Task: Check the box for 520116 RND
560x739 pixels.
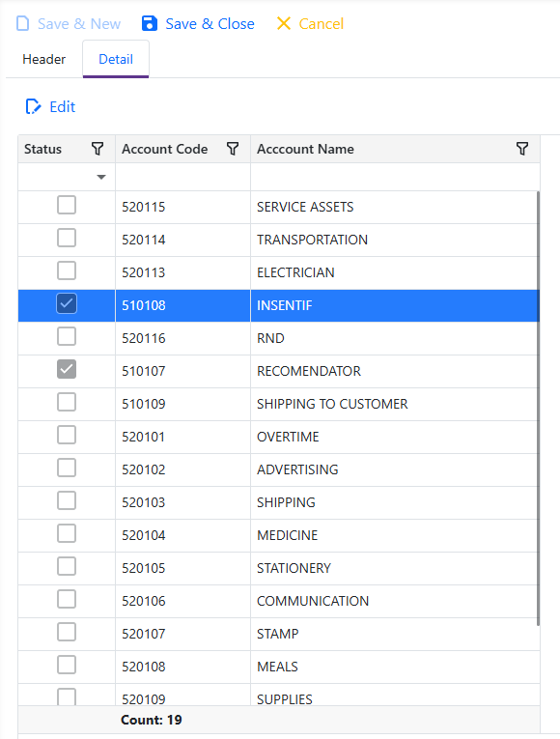Action: pyautogui.click(x=67, y=336)
